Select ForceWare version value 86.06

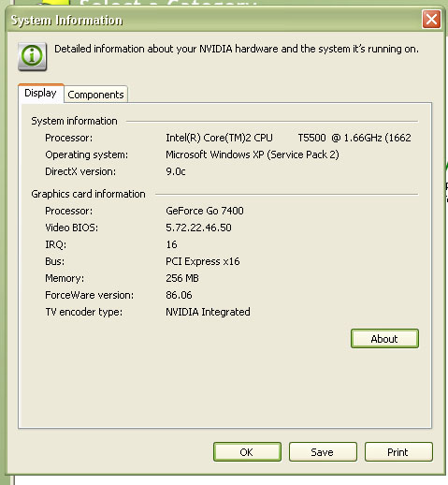(179, 295)
